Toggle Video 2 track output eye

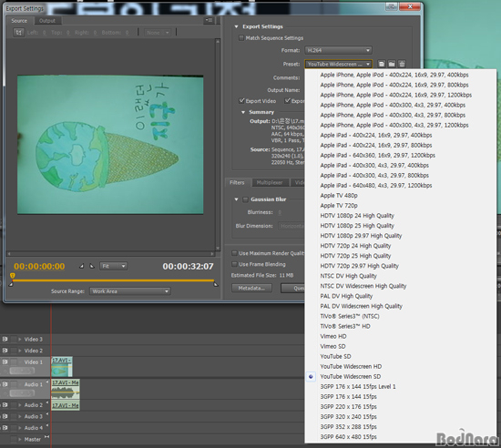[x=5, y=351]
